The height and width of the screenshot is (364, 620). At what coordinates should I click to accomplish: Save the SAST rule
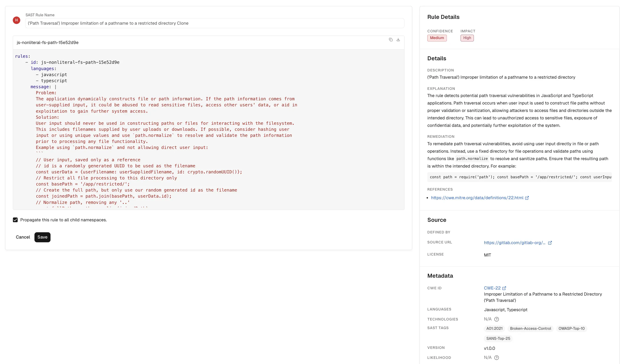click(42, 237)
